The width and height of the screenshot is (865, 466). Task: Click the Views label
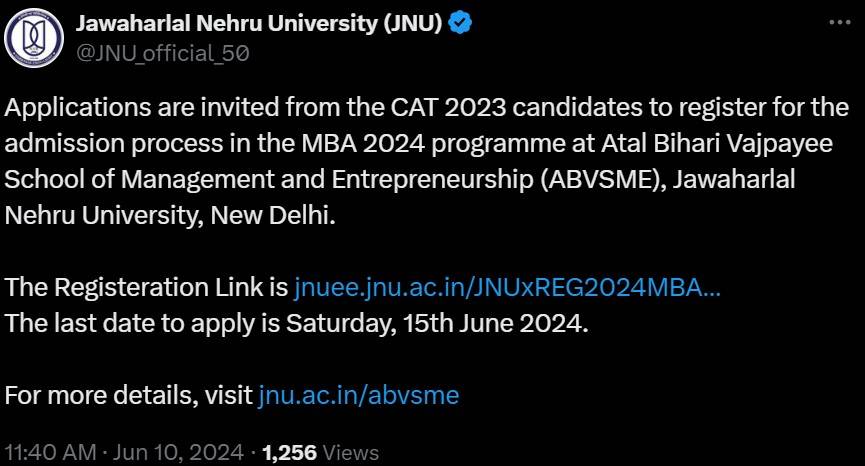(351, 452)
